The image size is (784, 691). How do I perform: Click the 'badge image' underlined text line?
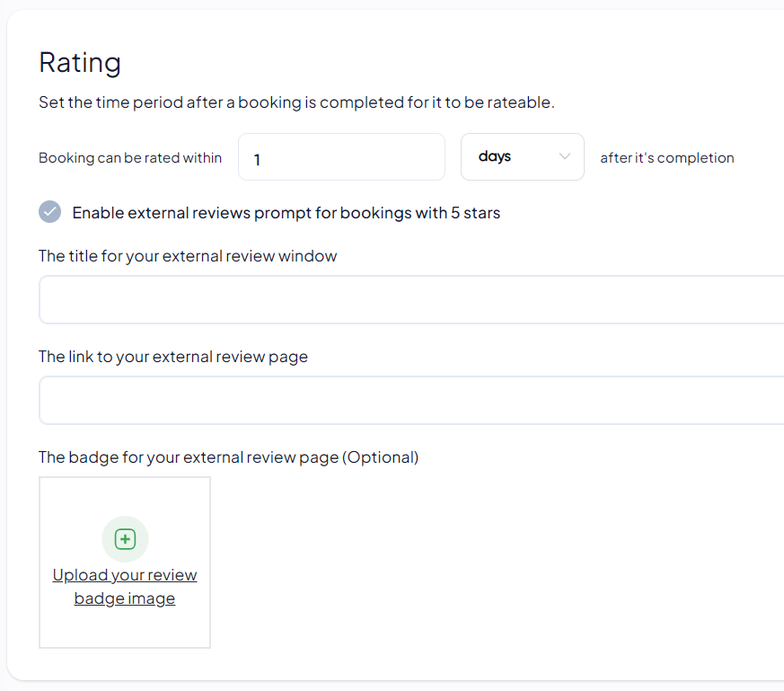(125, 598)
